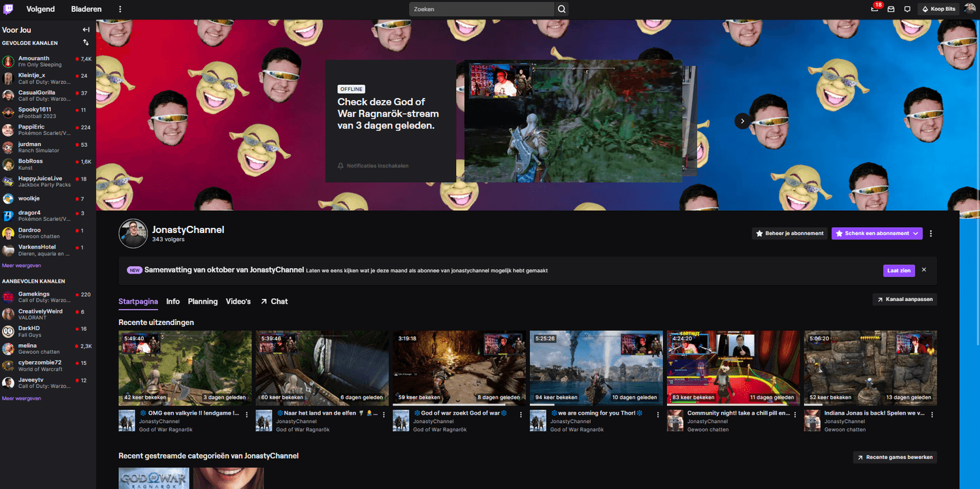The width and height of the screenshot is (980, 489).
Task: Open the game icon beside OMG een valkyrie
Action: [127, 421]
